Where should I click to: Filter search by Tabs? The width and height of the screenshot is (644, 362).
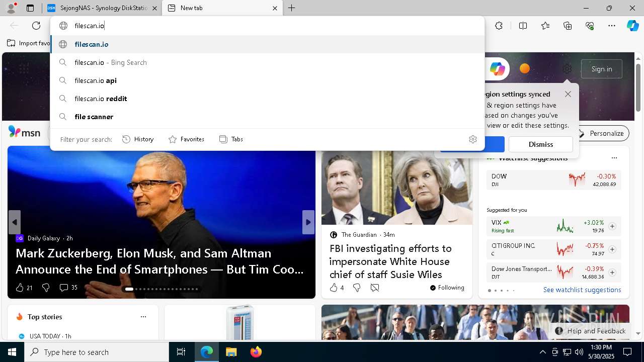coord(231,139)
